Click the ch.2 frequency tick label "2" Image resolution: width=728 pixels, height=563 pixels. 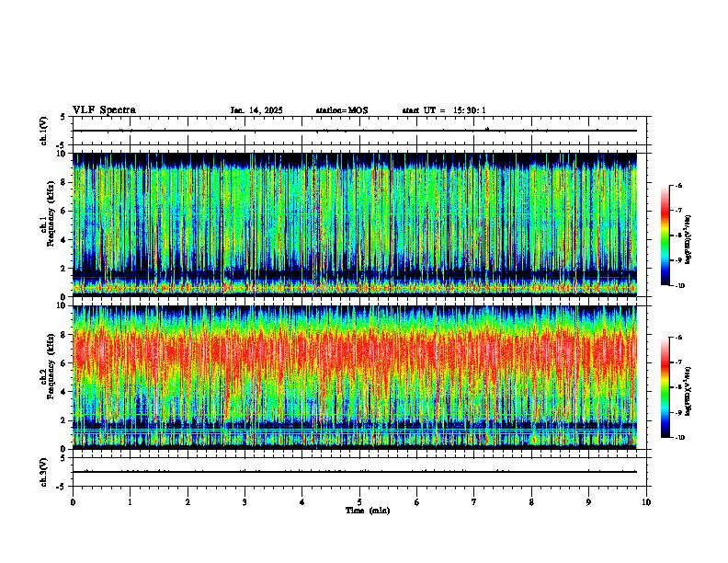(65, 420)
